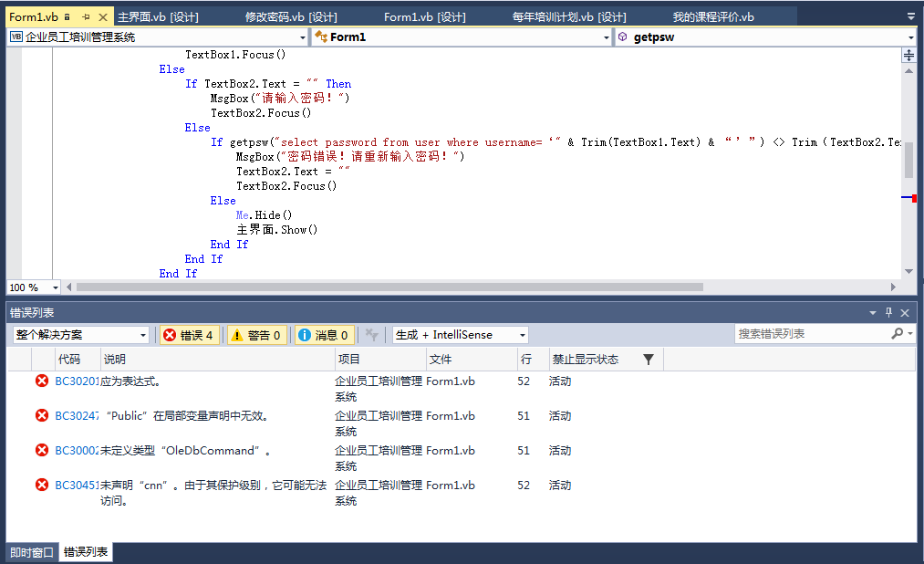Click the 主界面.Show() code line
The image size is (924, 564).
pos(277,230)
